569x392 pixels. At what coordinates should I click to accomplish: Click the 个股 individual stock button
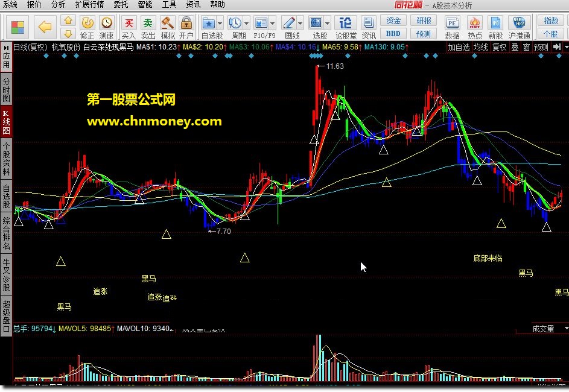[550, 34]
